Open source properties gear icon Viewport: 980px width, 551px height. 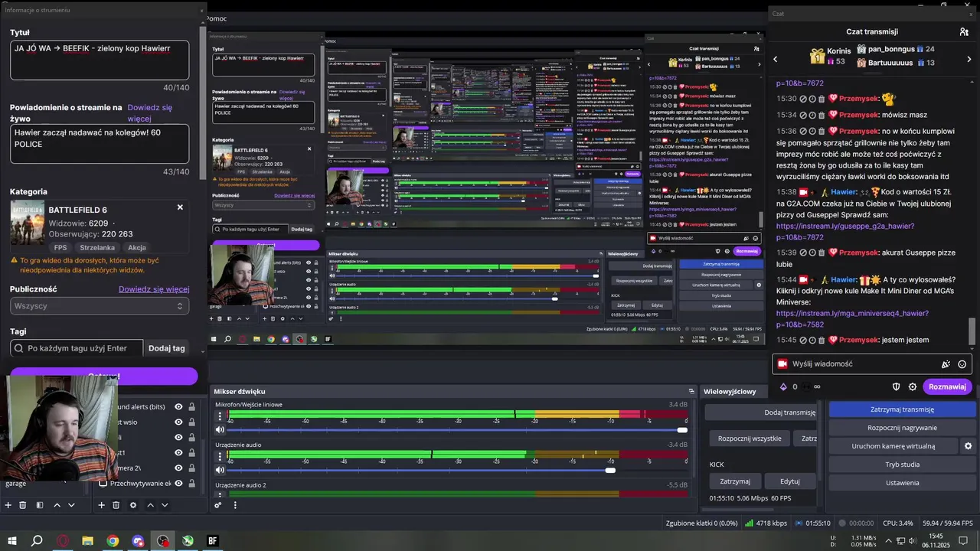pyautogui.click(x=133, y=505)
